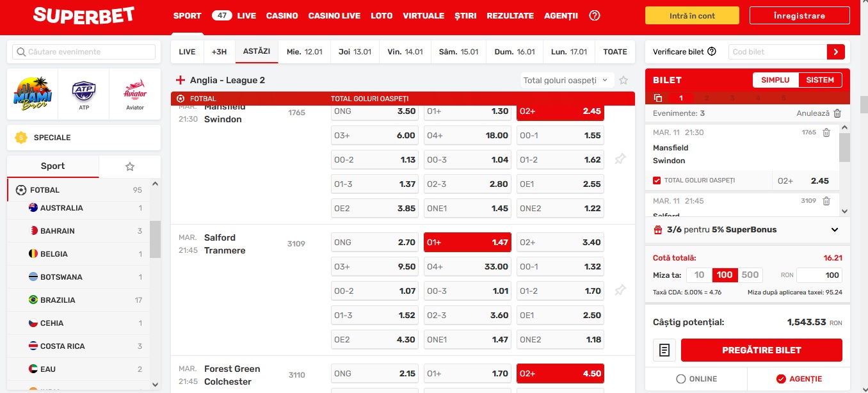Deselect the O1+ 1.47 odd for Salford Tranmere
The width and height of the screenshot is (868, 393).
pyautogui.click(x=467, y=243)
